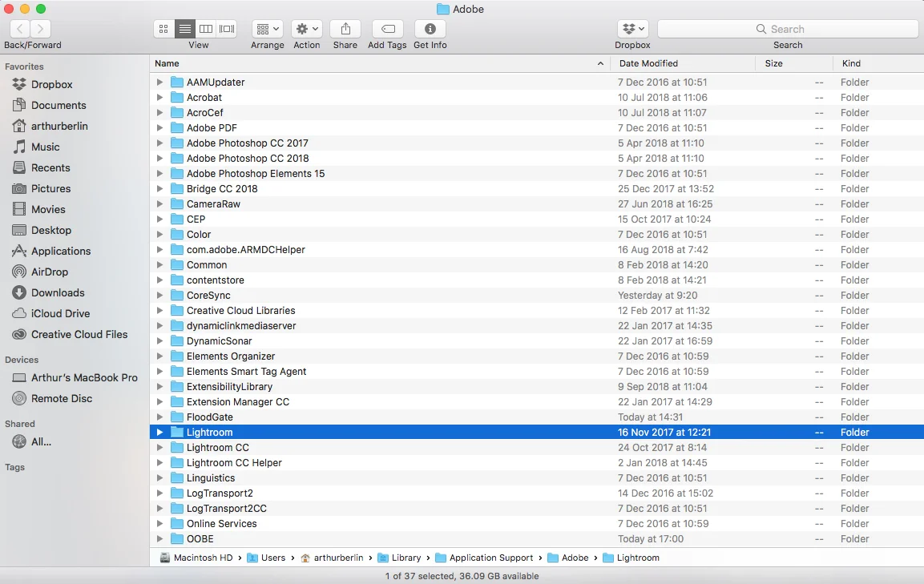Go back to the previous folder
The image size is (924, 584).
pyautogui.click(x=19, y=29)
